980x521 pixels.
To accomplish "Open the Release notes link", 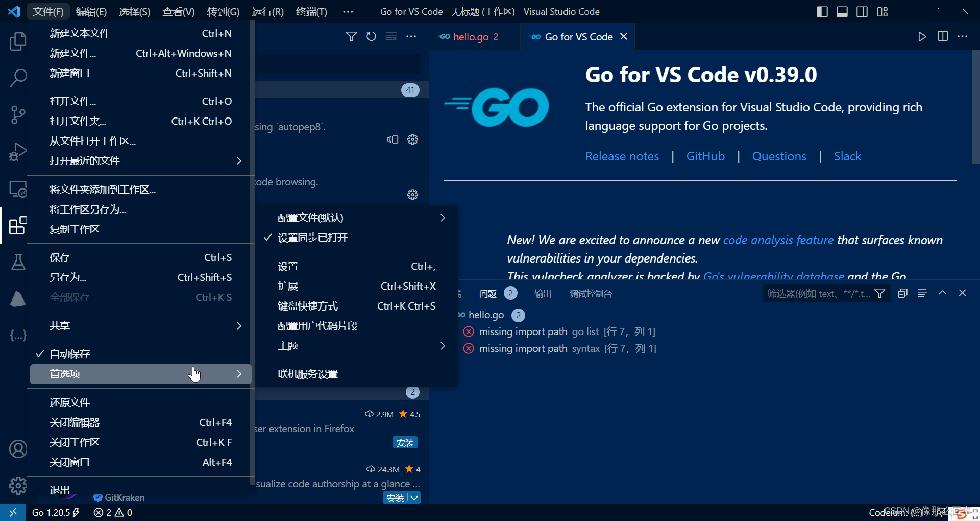I will [622, 156].
